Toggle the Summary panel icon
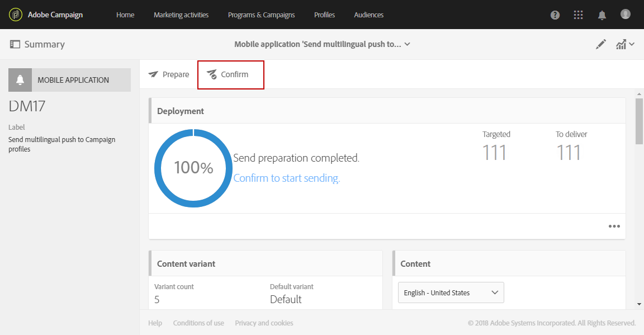 pyautogui.click(x=15, y=44)
